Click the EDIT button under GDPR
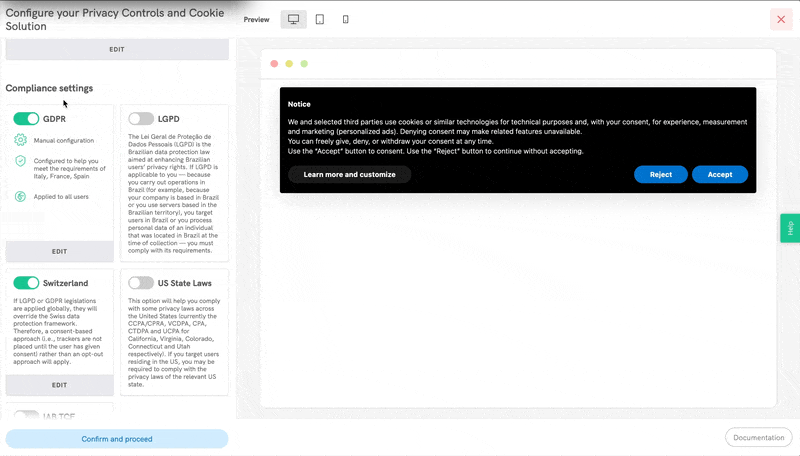The height and width of the screenshot is (456, 800). pos(60,252)
